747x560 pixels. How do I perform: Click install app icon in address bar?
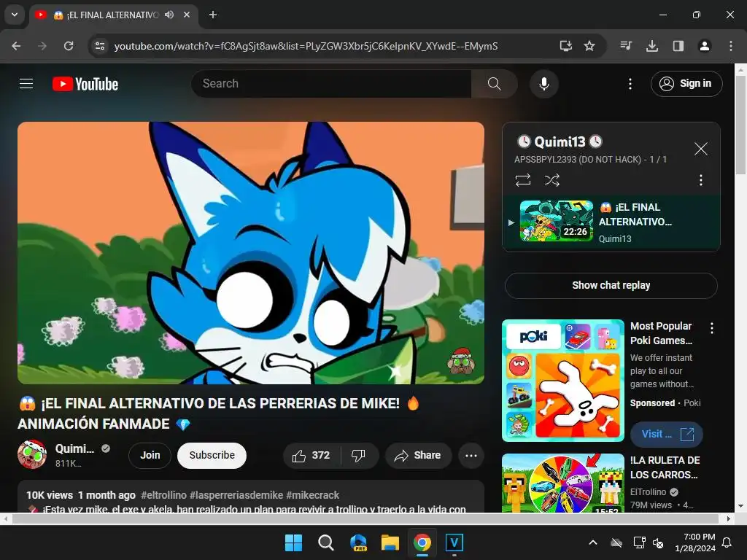pos(565,46)
